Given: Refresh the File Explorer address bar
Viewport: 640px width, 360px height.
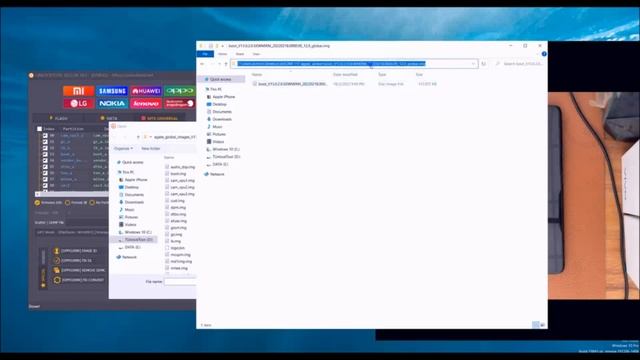Looking at the screenshot, I should pyautogui.click(x=484, y=64).
